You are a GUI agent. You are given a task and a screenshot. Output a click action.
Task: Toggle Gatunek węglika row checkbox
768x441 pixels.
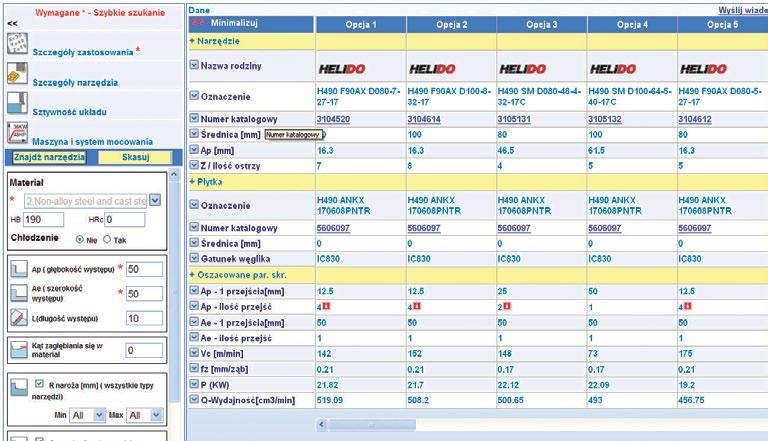tap(194, 257)
